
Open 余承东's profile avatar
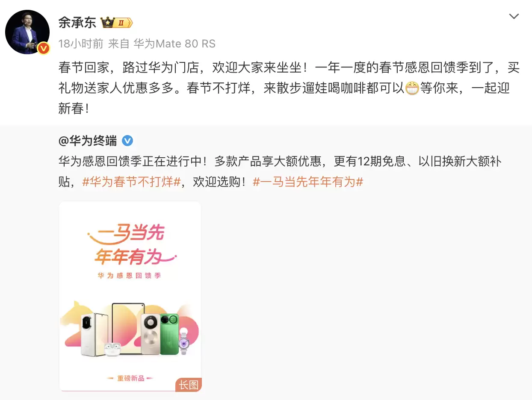pyautogui.click(x=27, y=32)
